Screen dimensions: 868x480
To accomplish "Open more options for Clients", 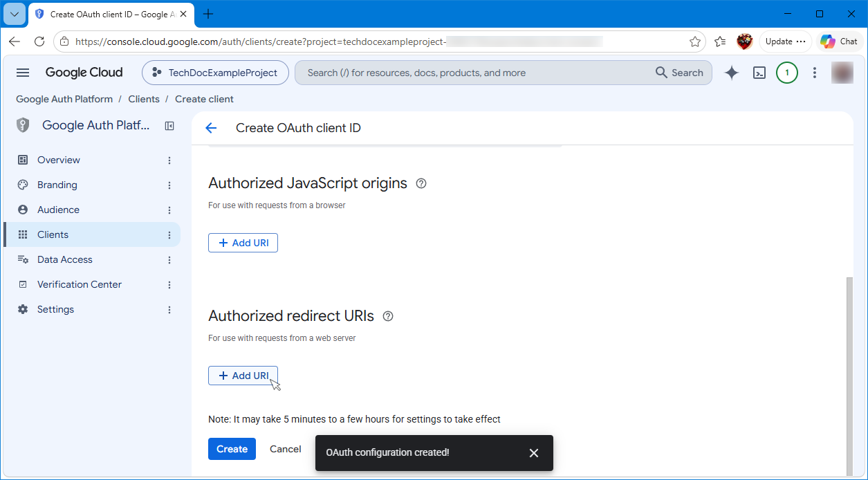I will (169, 235).
